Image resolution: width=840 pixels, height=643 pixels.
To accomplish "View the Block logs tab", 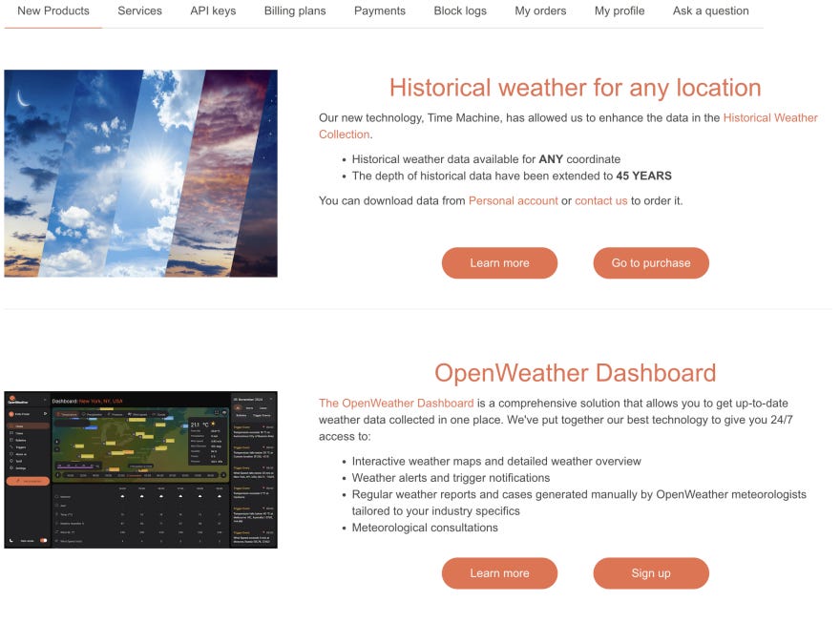I will tap(460, 10).
